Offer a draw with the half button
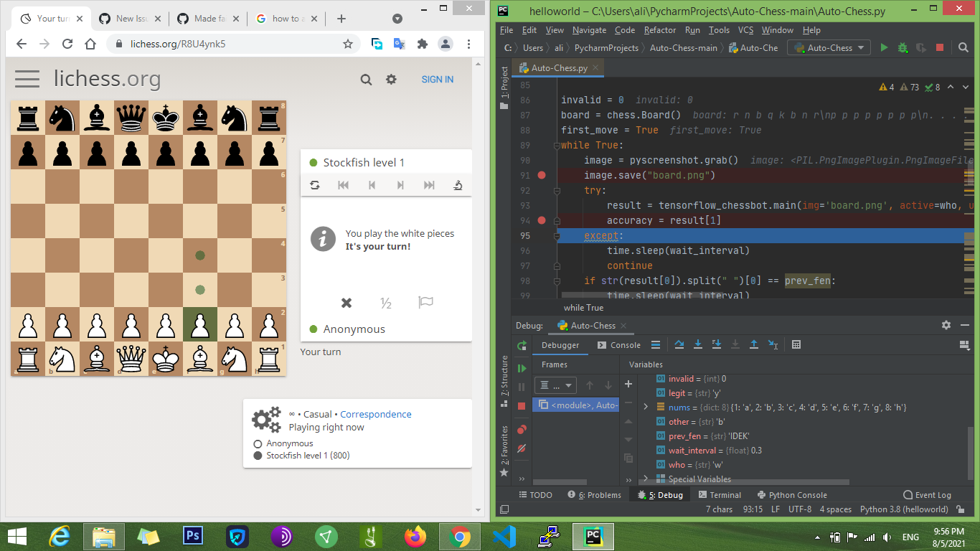Image resolution: width=980 pixels, height=551 pixels. pos(386,303)
